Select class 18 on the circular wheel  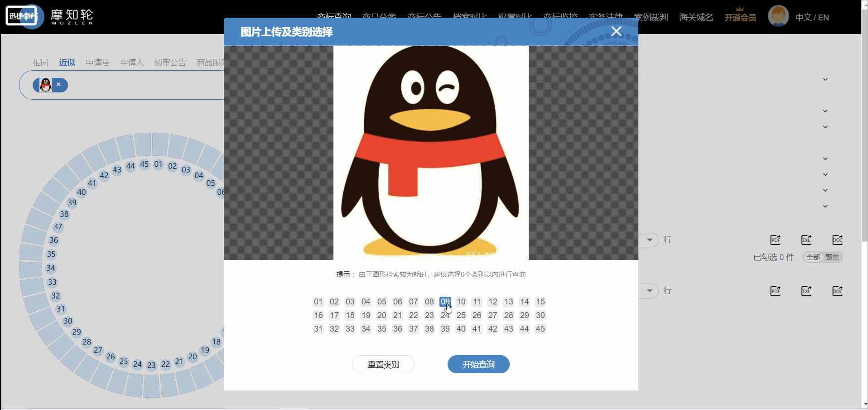(x=216, y=342)
